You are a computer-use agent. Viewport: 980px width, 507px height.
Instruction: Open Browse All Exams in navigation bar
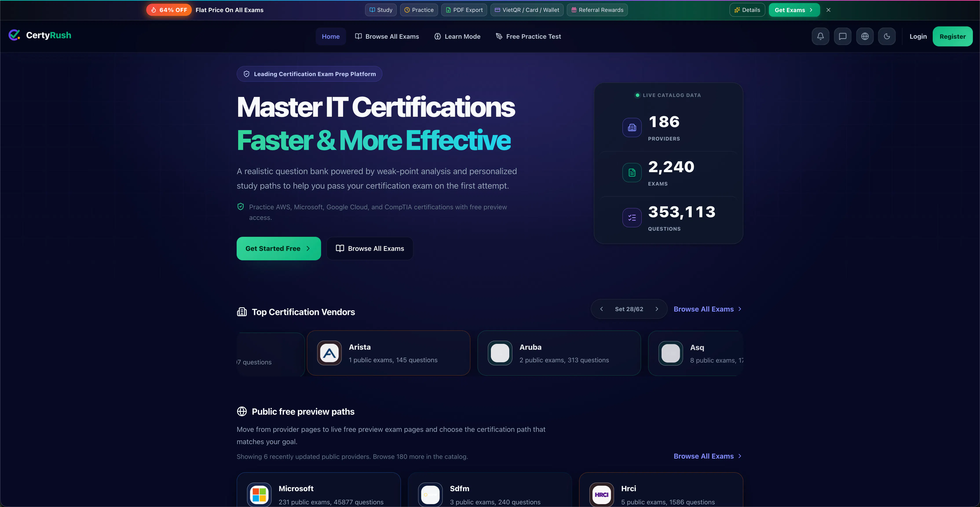pyautogui.click(x=387, y=36)
